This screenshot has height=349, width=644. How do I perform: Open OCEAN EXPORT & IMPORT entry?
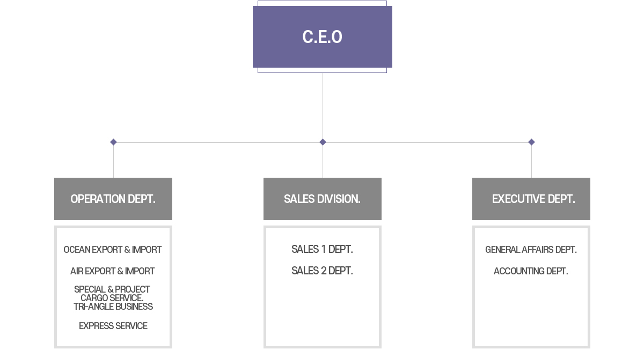pos(113,250)
